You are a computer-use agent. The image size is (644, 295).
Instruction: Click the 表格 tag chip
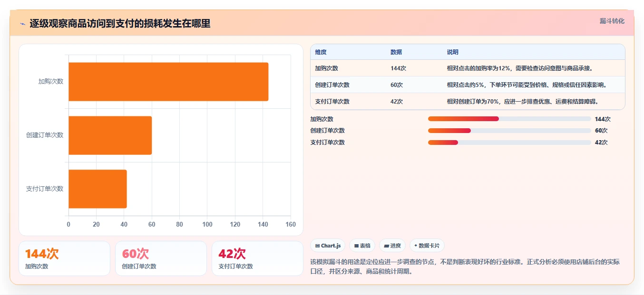362,246
